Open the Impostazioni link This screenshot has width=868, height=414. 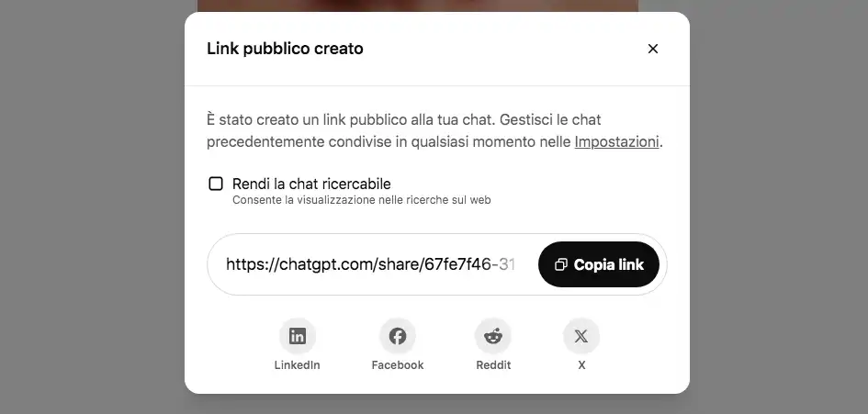tap(616, 141)
